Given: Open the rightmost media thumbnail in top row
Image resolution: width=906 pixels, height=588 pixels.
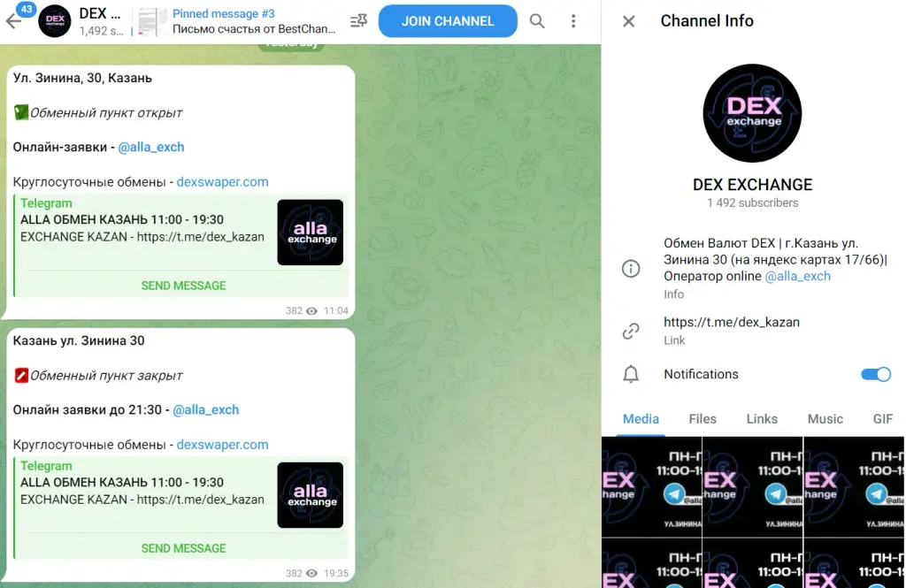Looking at the screenshot, I should tap(854, 487).
